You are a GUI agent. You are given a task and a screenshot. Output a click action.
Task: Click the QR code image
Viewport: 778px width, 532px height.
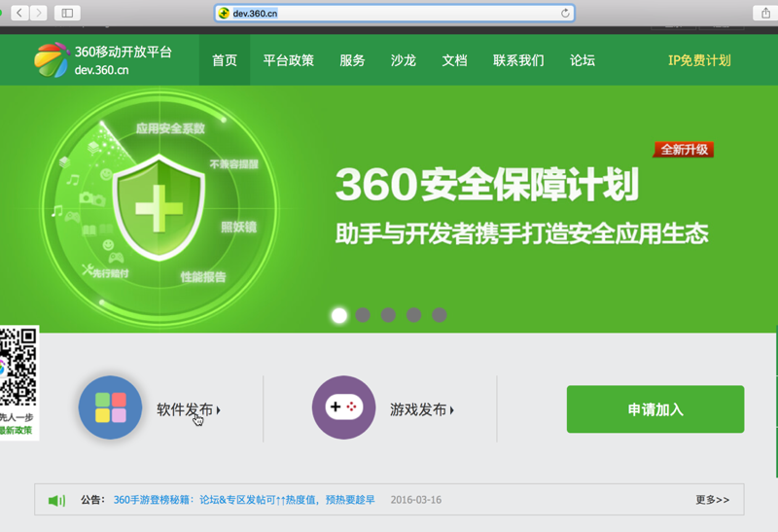[18, 367]
